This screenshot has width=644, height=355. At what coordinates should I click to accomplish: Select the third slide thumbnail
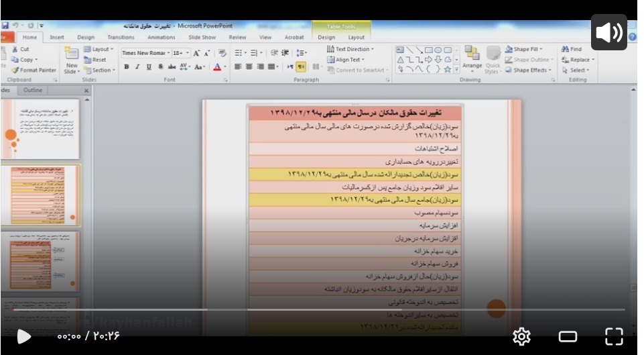pyautogui.click(x=40, y=262)
